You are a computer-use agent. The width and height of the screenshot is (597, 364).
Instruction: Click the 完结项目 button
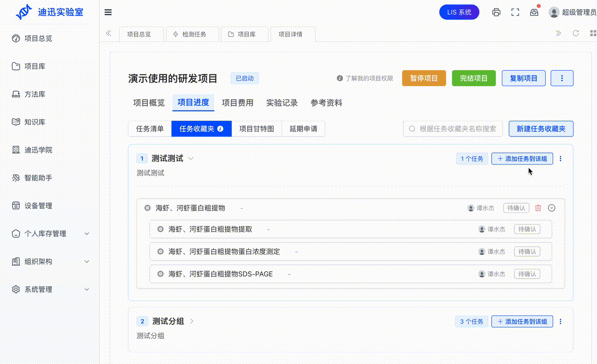(x=474, y=78)
